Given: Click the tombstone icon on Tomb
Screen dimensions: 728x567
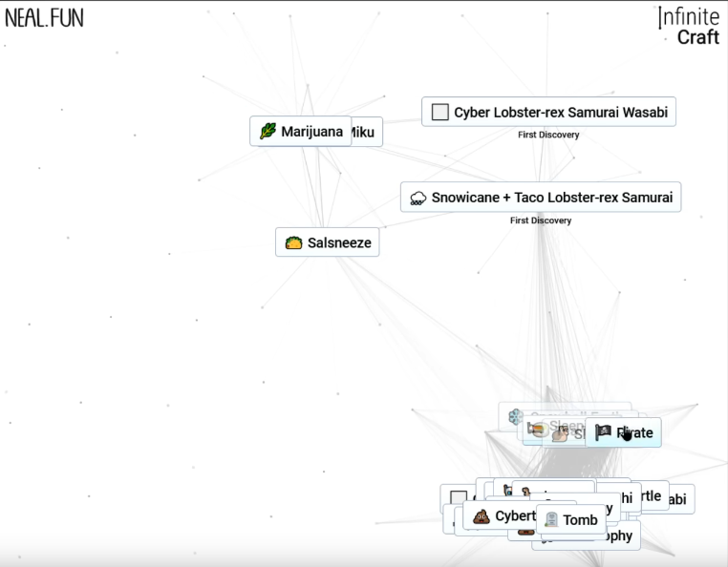Looking at the screenshot, I should 551,519.
